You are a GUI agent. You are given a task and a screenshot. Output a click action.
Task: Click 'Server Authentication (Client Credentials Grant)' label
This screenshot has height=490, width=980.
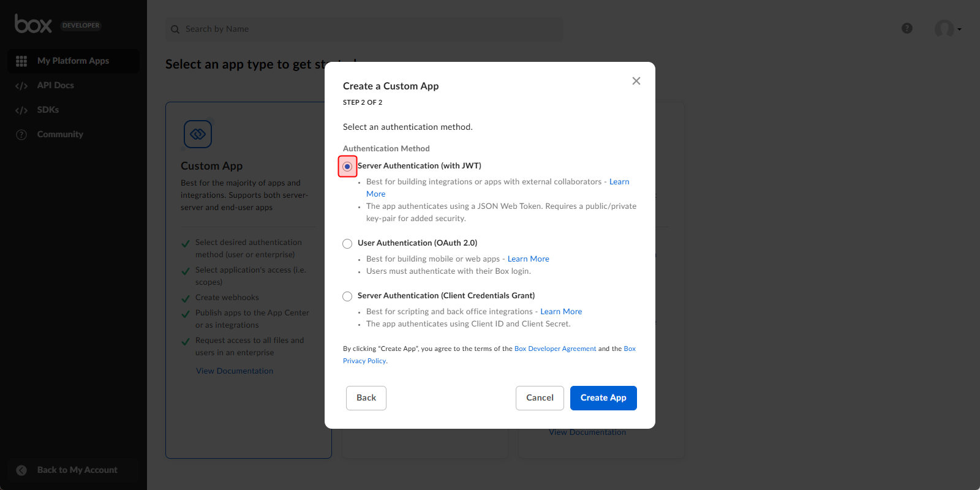point(446,296)
